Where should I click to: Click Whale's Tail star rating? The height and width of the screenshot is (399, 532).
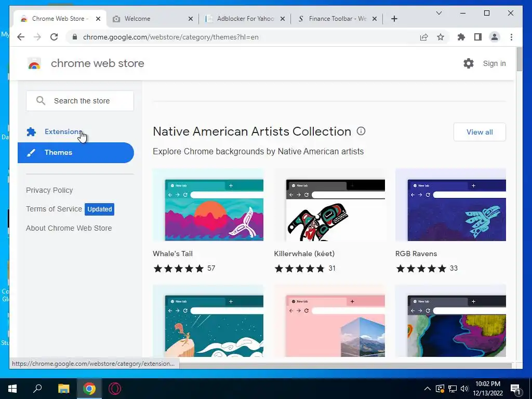(179, 269)
